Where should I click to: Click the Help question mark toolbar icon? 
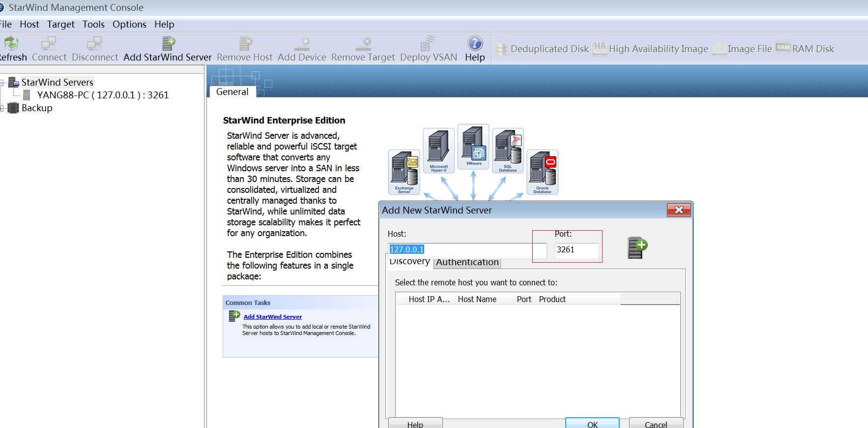coord(475,43)
